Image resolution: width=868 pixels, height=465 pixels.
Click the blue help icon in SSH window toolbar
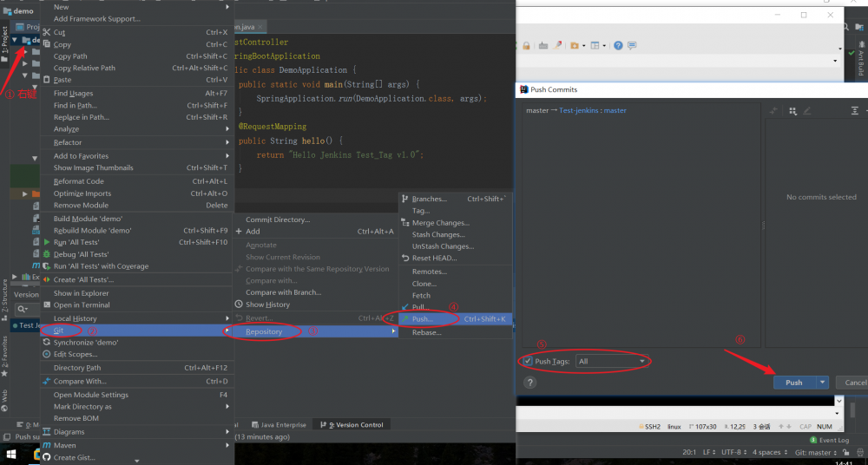click(x=618, y=45)
